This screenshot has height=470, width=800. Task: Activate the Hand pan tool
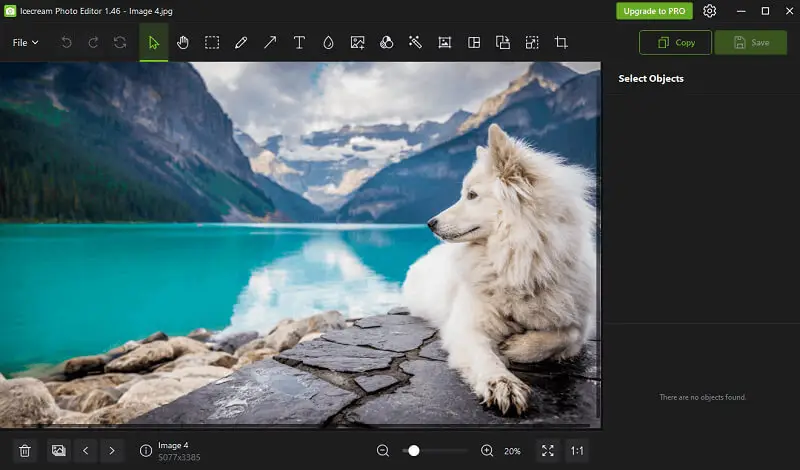point(183,43)
